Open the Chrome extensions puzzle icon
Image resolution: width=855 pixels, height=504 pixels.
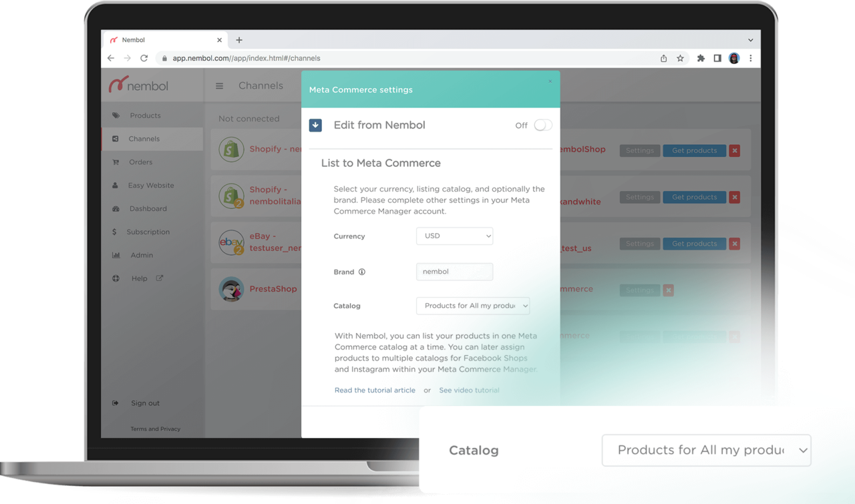point(700,58)
